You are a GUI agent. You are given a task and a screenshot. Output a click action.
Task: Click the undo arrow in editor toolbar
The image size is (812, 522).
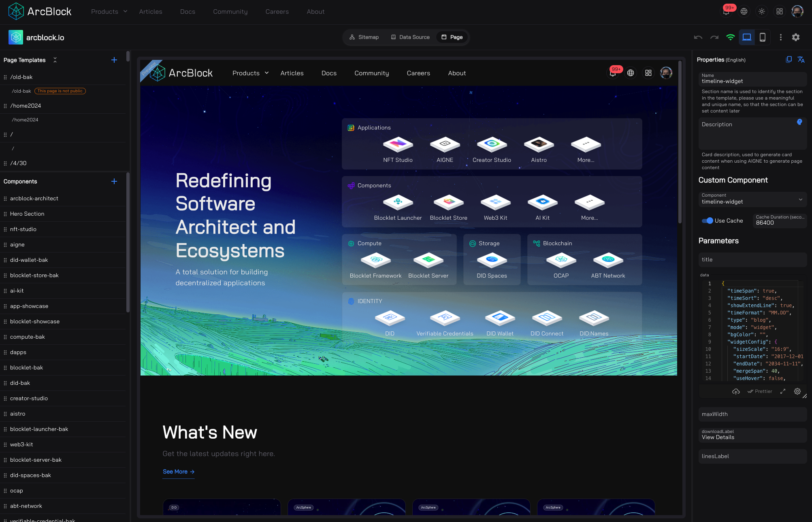pyautogui.click(x=698, y=37)
